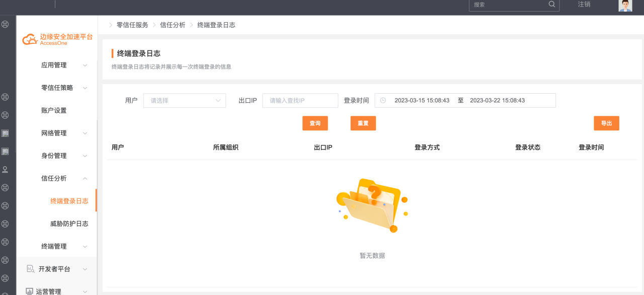Open 账户设置 in the sidebar
Image resolution: width=644 pixels, height=295 pixels.
(x=54, y=111)
